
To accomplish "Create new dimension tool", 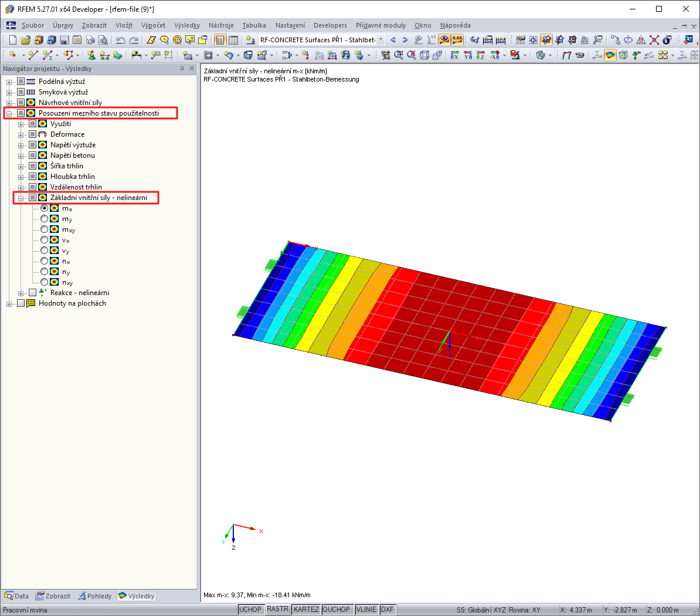I will [x=136, y=55].
